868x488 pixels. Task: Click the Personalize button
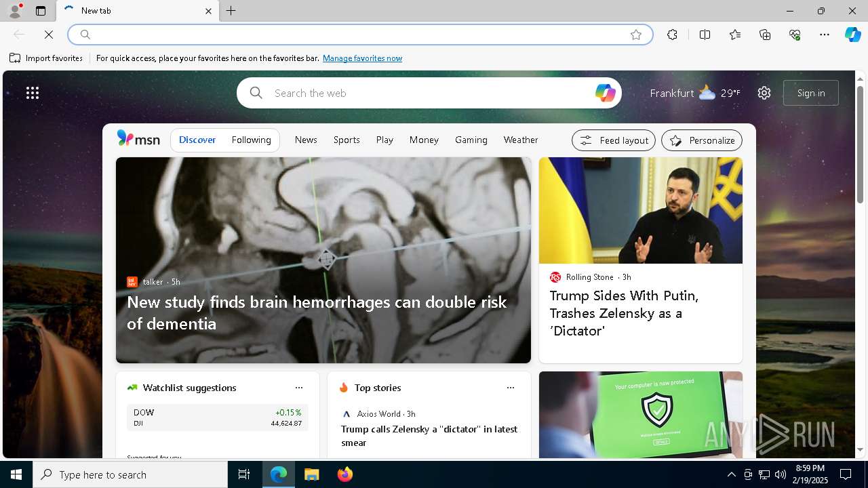(x=702, y=140)
